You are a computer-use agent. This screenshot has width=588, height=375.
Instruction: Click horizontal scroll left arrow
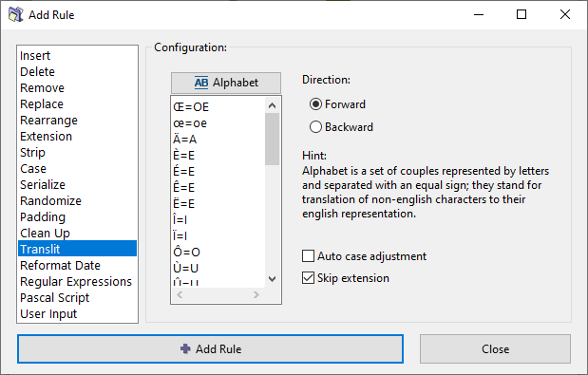pos(180,295)
